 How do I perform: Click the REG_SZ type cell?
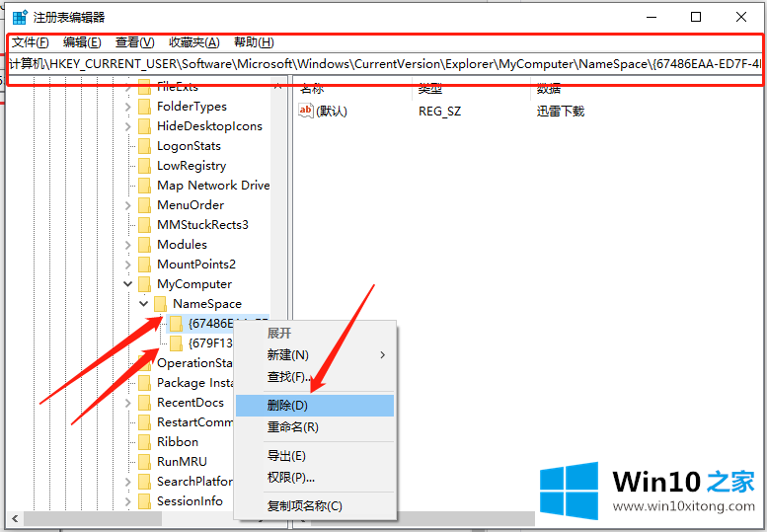[439, 112]
